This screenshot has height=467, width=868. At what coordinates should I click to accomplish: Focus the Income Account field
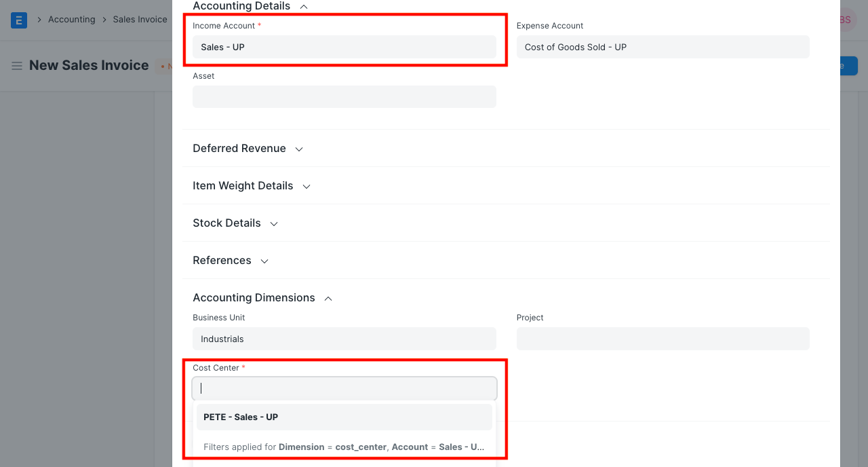click(344, 47)
